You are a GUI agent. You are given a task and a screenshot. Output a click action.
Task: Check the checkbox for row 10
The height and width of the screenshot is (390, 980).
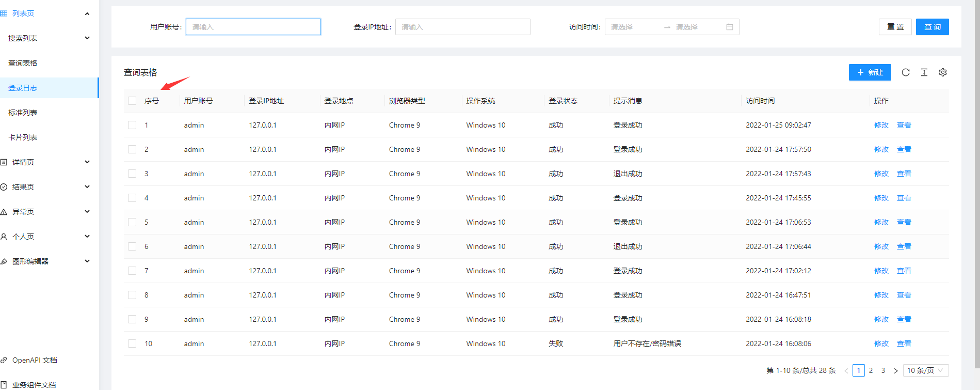(x=132, y=344)
